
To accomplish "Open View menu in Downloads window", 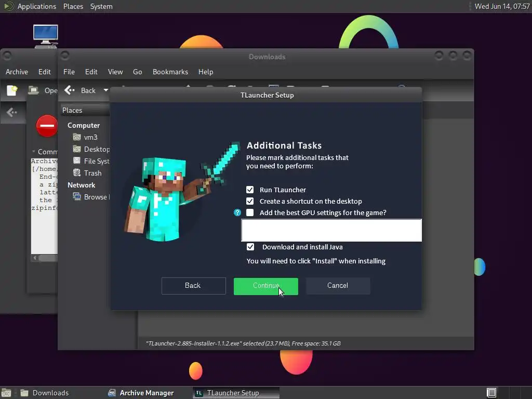I will (115, 72).
